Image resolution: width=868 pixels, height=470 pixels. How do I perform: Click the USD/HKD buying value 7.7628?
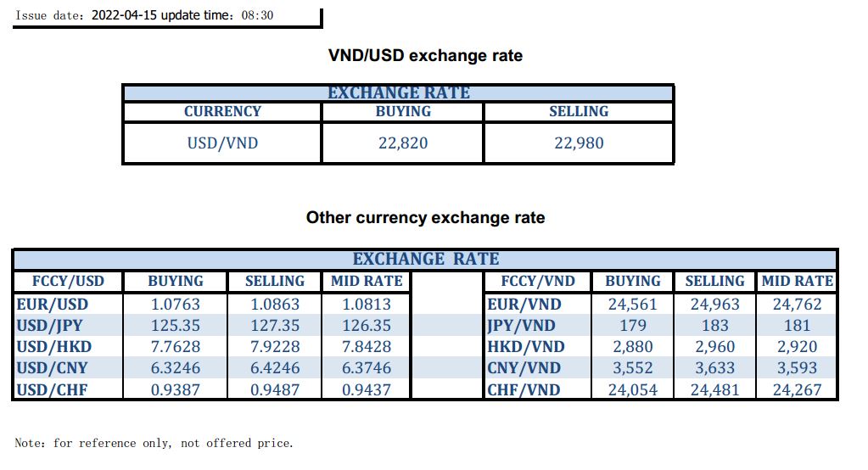176,347
